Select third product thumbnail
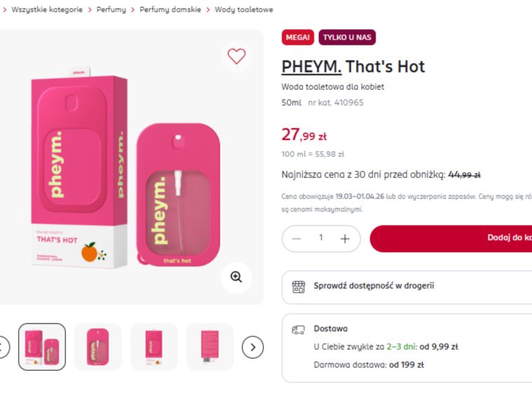 [x=154, y=347]
